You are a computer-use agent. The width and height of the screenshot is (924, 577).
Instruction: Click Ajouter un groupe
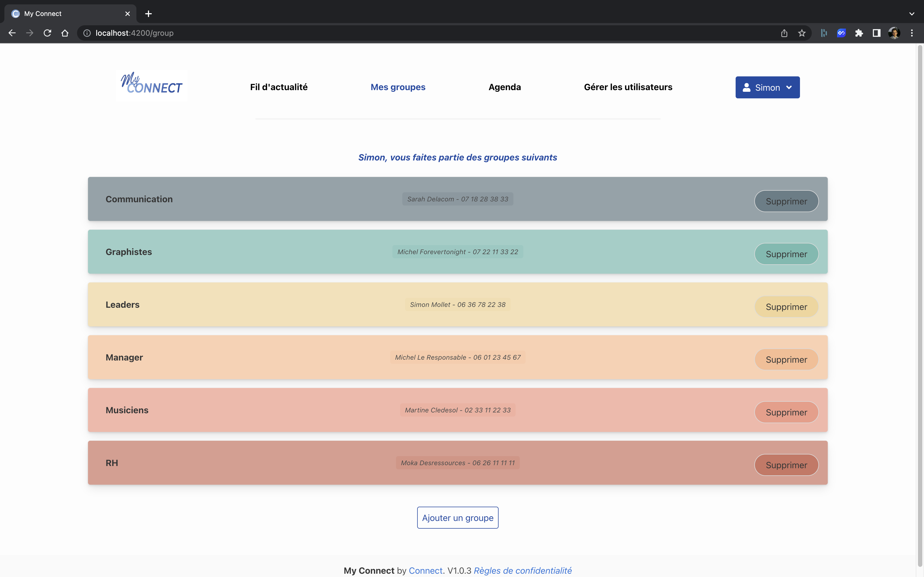pos(457,517)
